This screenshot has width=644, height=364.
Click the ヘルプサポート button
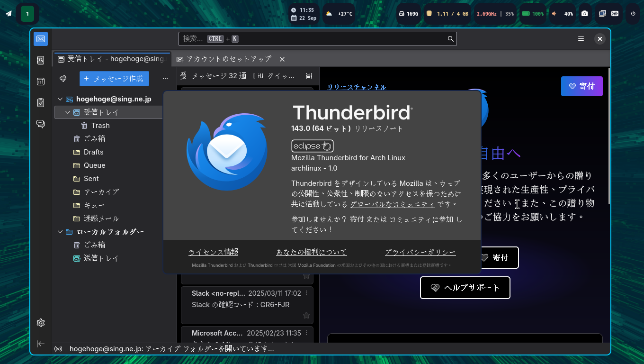465,288
